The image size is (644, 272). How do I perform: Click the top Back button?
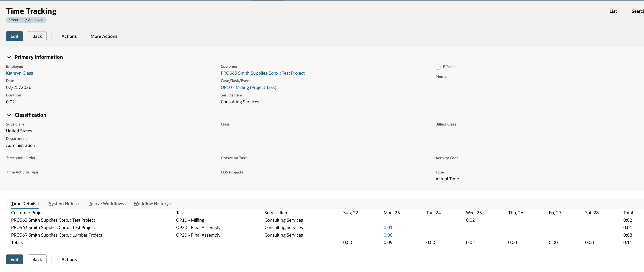[37, 36]
